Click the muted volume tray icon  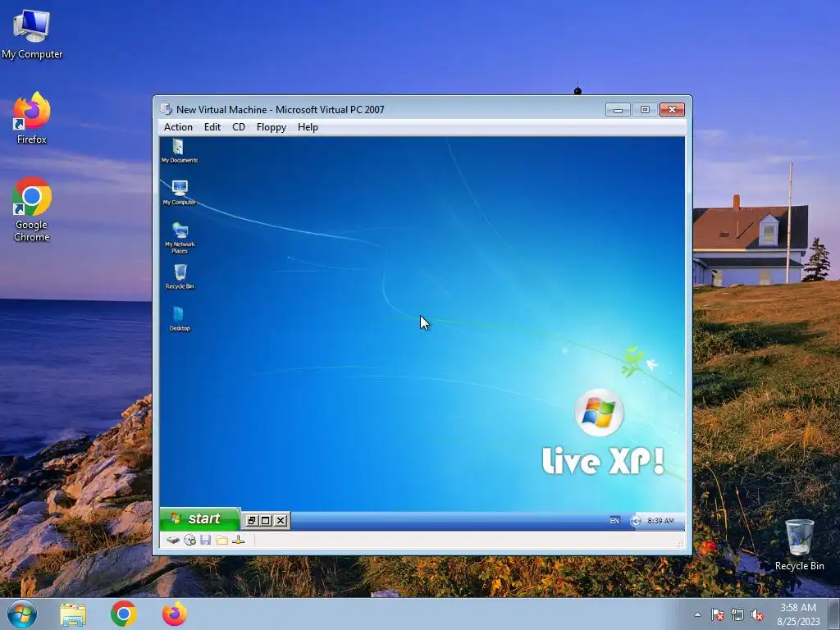tap(757, 615)
